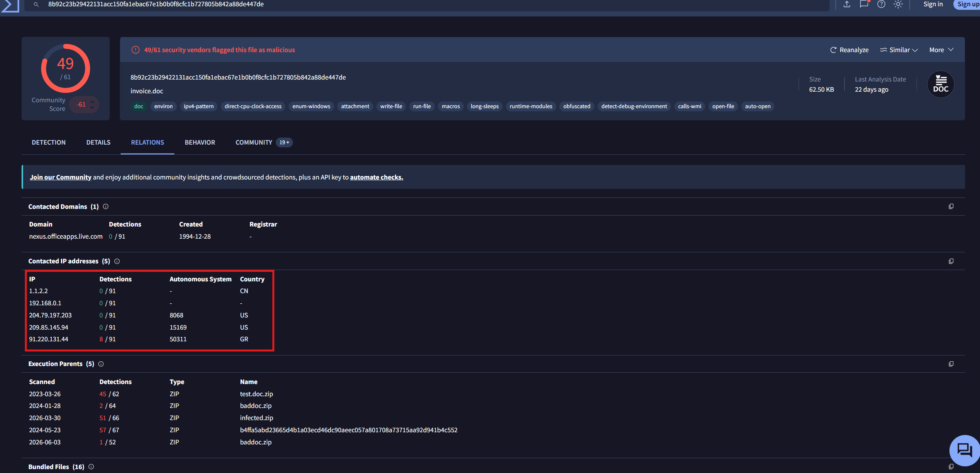Copy the Contacted Domains section
Viewport: 980px width, 473px height.
[951, 207]
